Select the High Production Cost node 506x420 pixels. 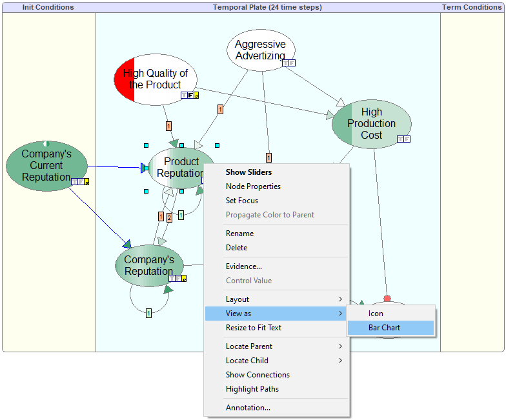[372, 124]
